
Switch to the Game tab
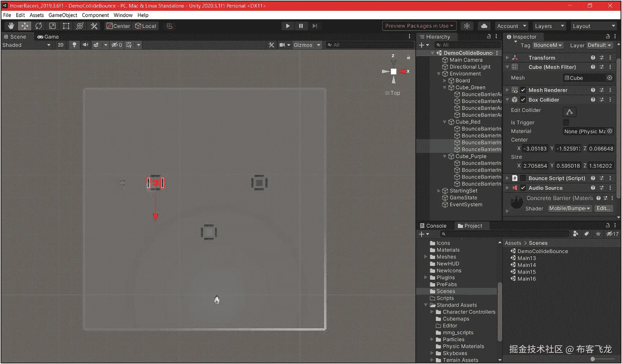point(48,37)
